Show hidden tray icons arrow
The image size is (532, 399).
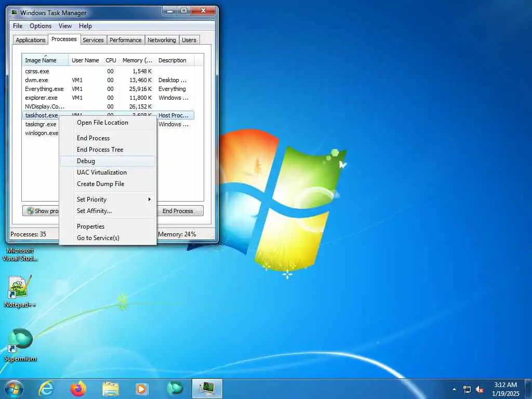[x=454, y=390]
